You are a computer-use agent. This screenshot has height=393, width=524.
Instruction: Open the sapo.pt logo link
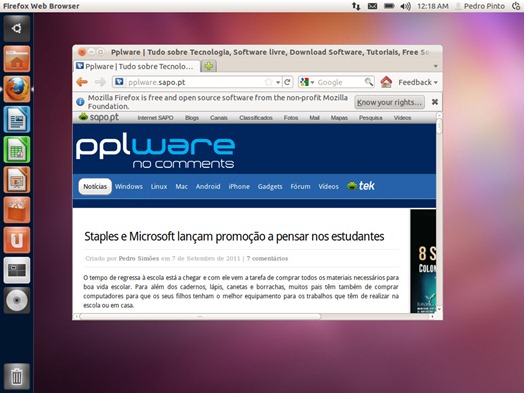[99, 117]
